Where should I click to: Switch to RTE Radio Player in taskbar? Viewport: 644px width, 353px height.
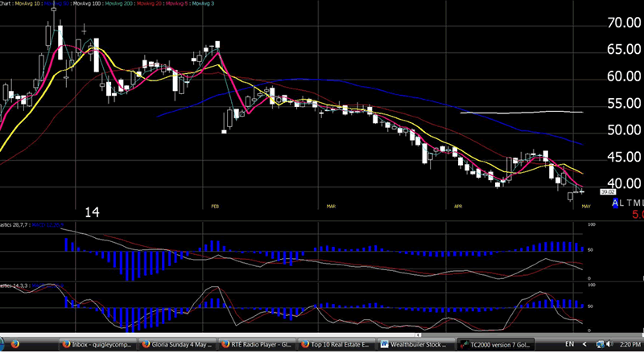coord(254,343)
